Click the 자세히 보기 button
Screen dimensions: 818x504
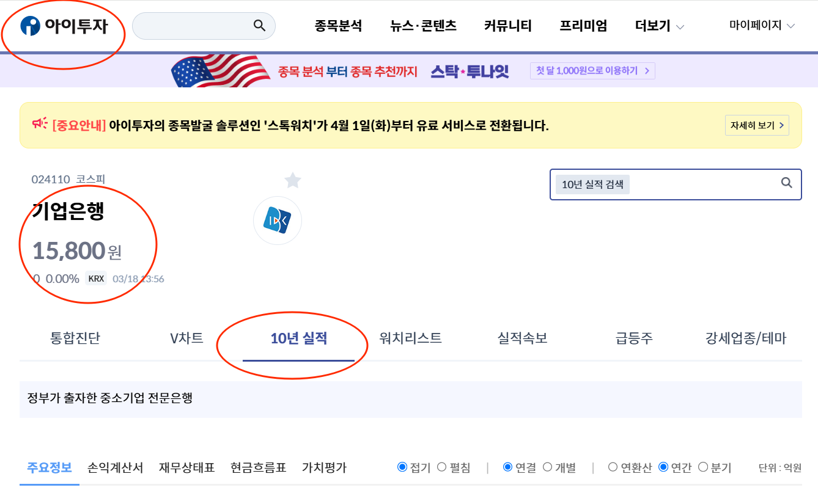click(757, 125)
